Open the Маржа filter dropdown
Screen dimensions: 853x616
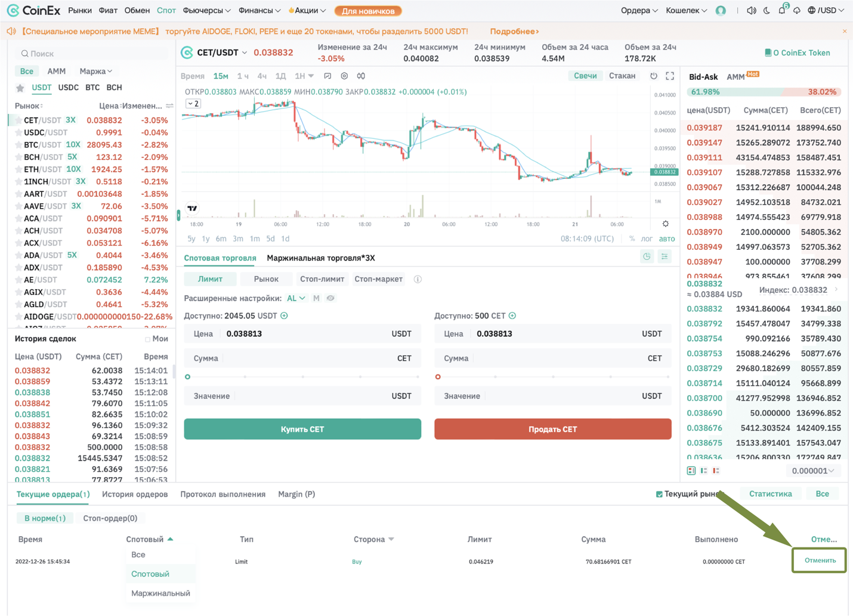95,71
